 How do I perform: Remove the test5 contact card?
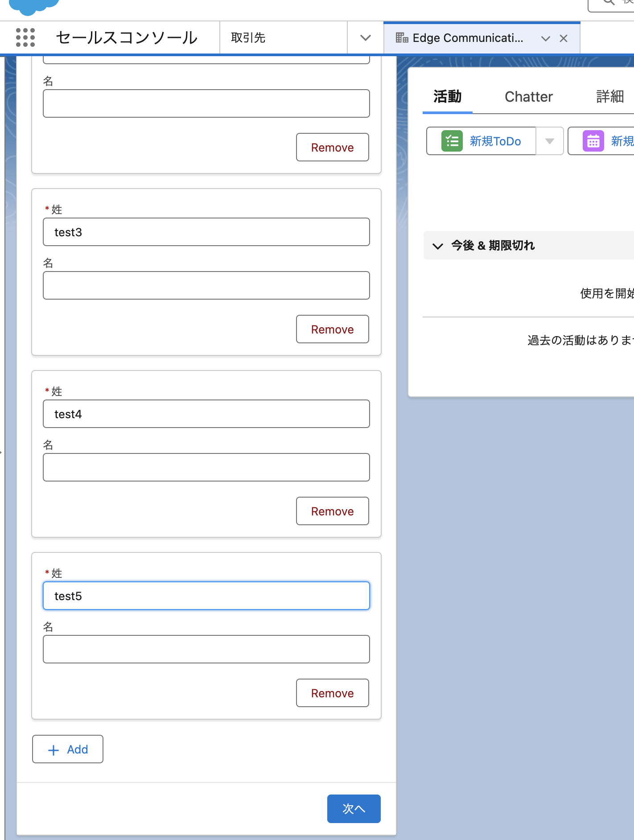333,693
